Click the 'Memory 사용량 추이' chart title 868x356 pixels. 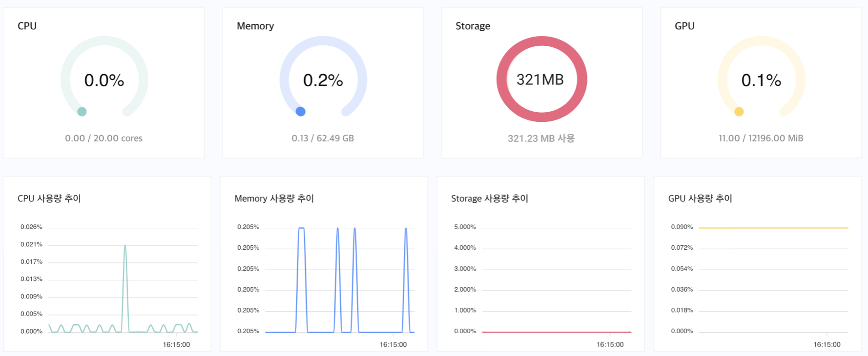274,198
